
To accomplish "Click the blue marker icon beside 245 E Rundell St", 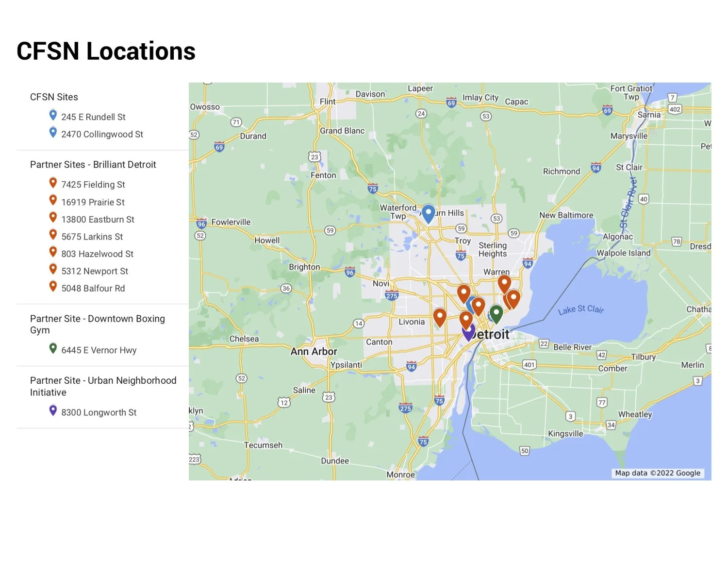I will (52, 115).
